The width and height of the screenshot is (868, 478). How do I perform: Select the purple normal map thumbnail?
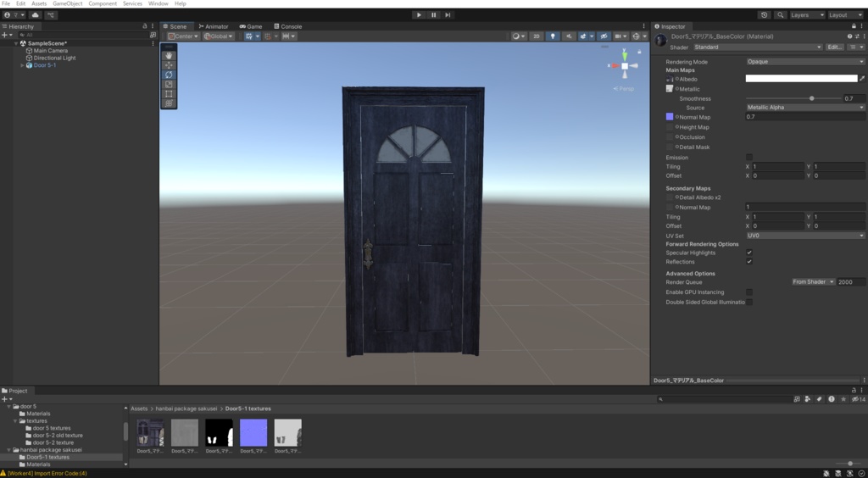253,432
